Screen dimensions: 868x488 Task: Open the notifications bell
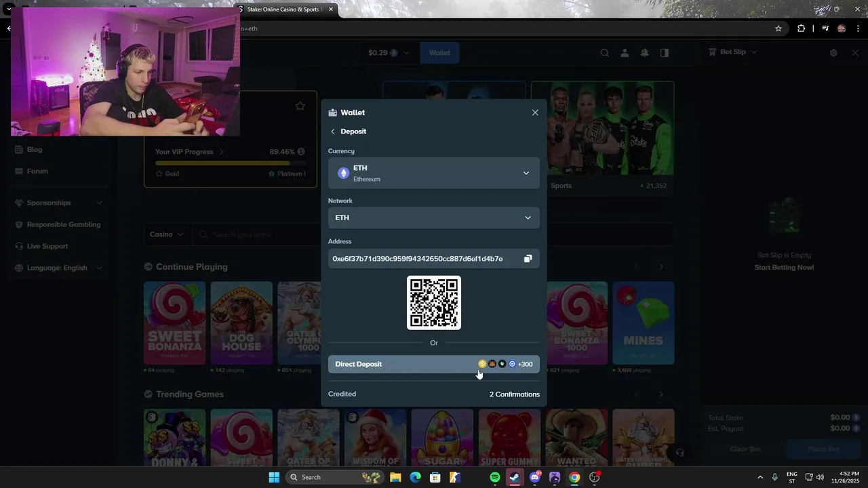pos(644,53)
